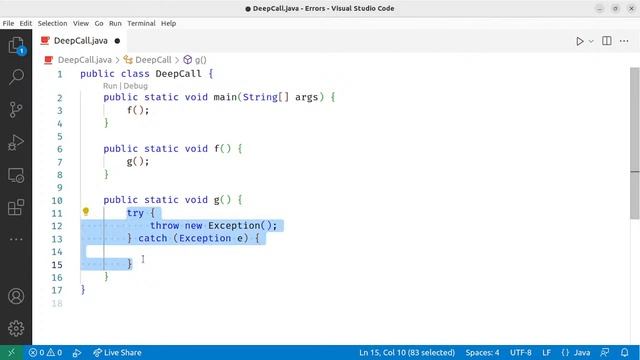Click the feedback icon in status bar

coord(605,353)
